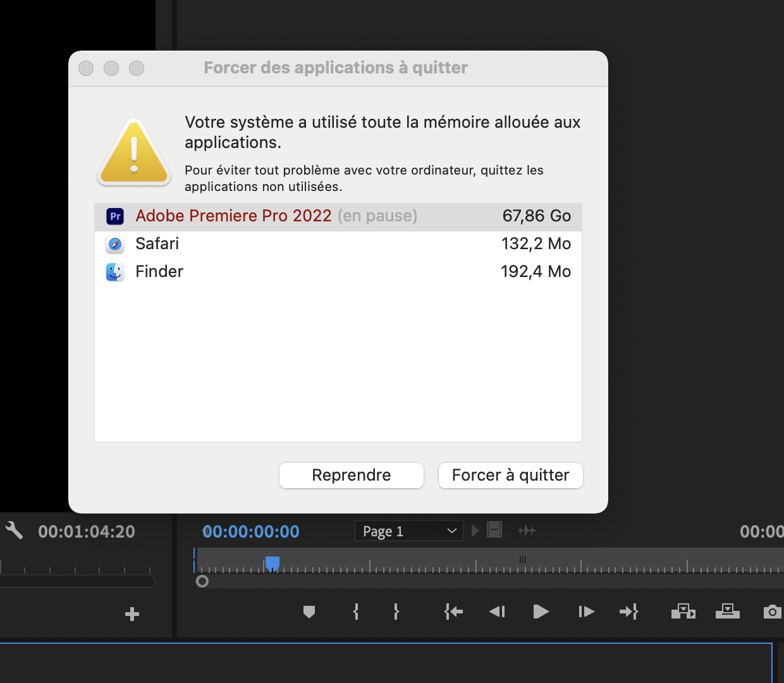Add a marker with the marker icon

309,612
